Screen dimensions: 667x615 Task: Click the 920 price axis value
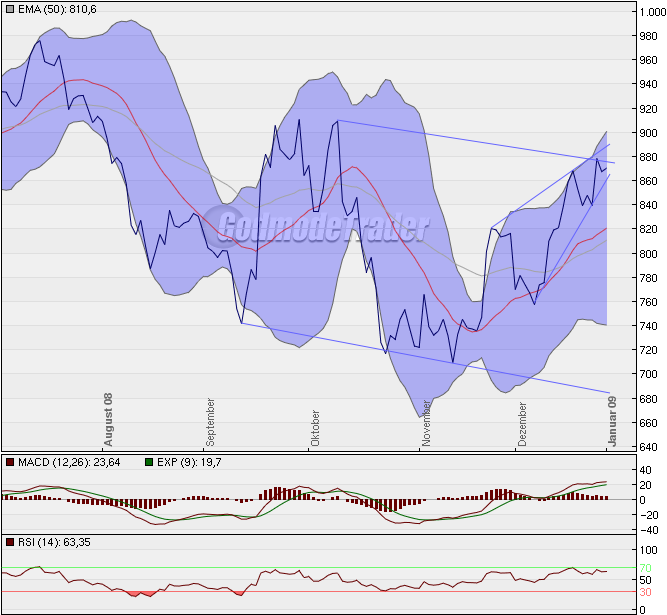point(649,109)
